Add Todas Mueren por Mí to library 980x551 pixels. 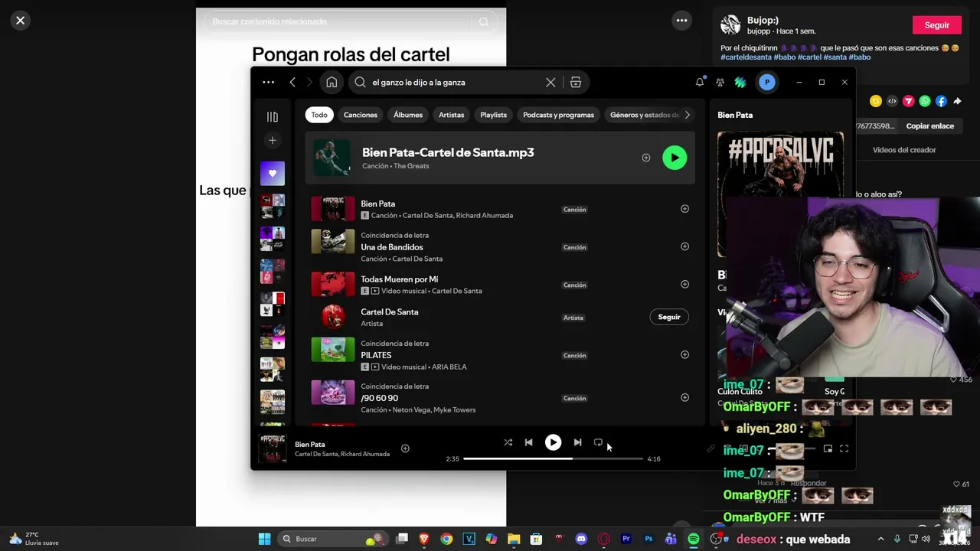[684, 284]
